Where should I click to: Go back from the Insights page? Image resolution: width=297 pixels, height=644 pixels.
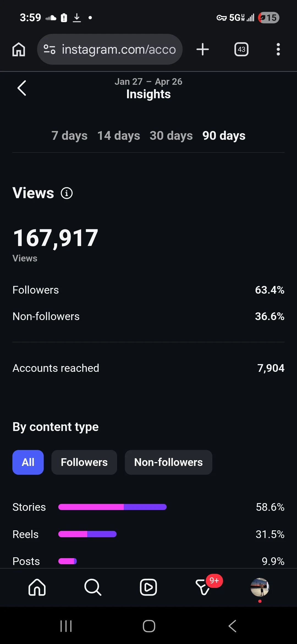click(22, 88)
